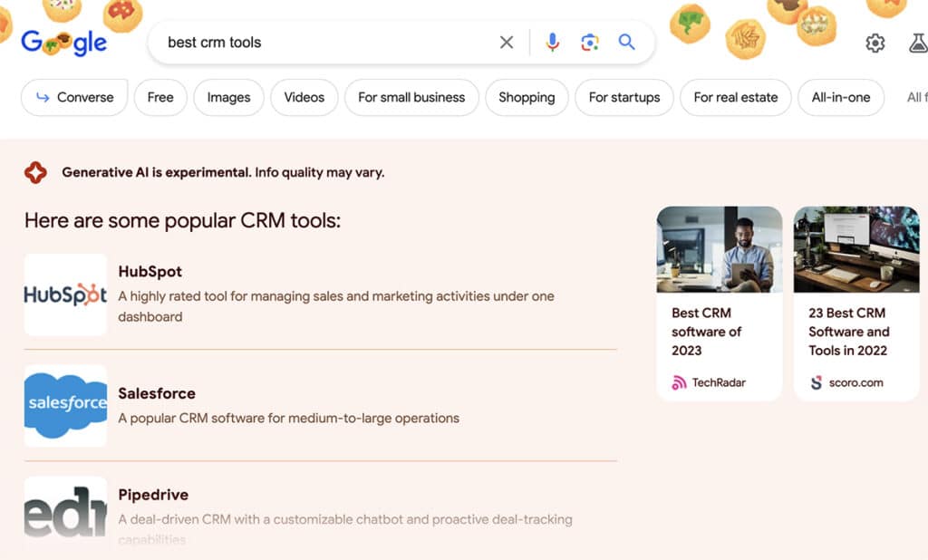The height and width of the screenshot is (560, 928).
Task: Click 'Generative AI is experimental' notice
Action: point(223,172)
